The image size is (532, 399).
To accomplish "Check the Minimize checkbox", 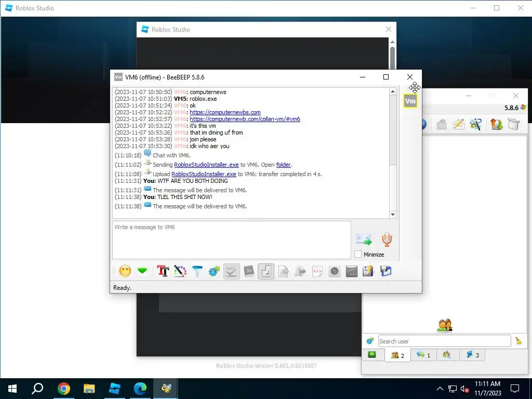I will (357, 254).
